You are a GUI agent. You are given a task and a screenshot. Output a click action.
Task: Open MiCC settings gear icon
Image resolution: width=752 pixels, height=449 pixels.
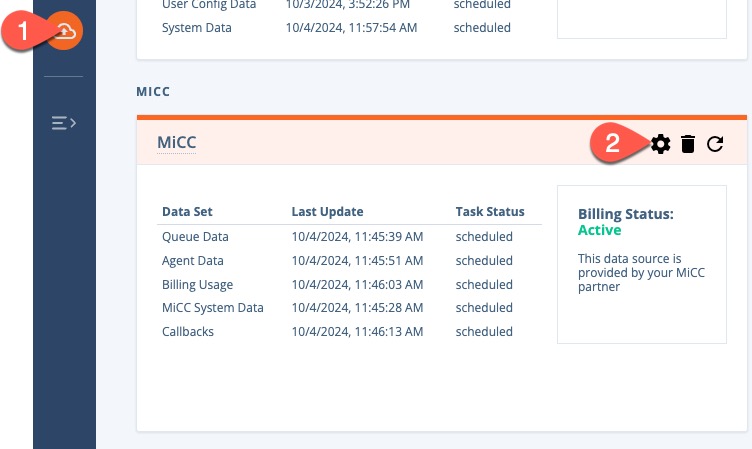click(660, 144)
